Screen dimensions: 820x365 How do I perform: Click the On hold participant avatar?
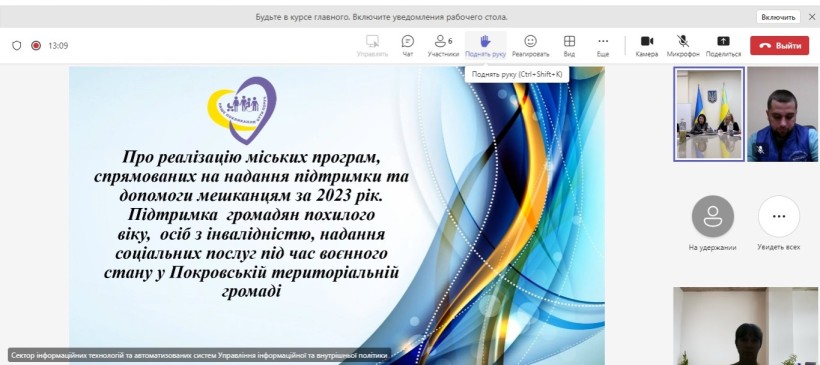pyautogui.click(x=712, y=216)
